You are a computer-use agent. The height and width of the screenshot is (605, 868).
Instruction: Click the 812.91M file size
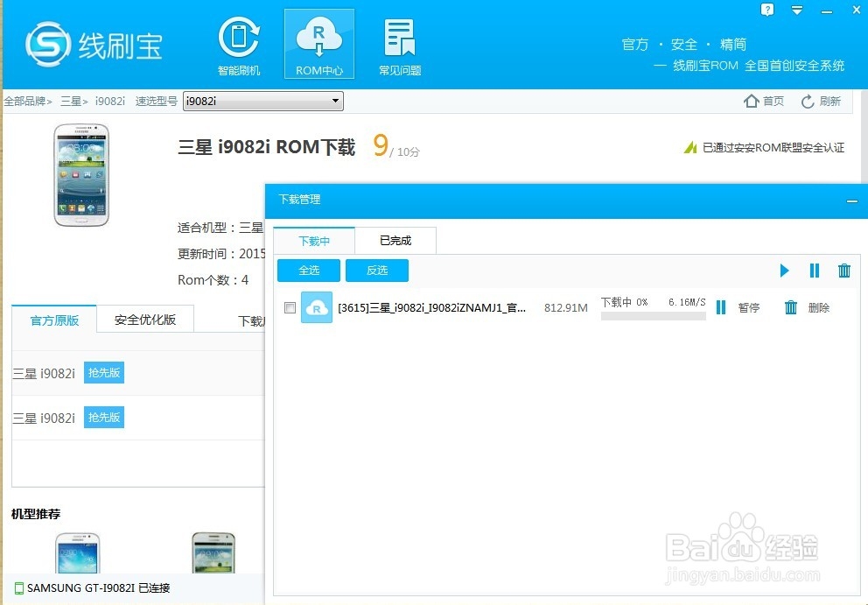(566, 308)
